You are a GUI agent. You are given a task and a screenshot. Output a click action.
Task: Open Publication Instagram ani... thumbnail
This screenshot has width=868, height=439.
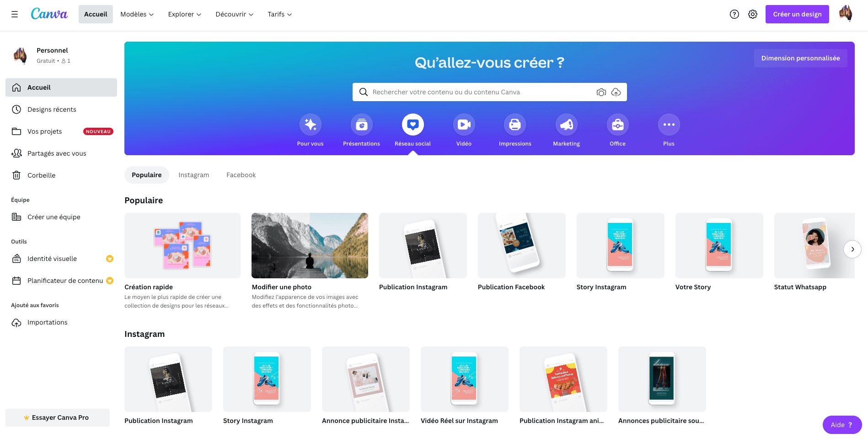coord(563,379)
